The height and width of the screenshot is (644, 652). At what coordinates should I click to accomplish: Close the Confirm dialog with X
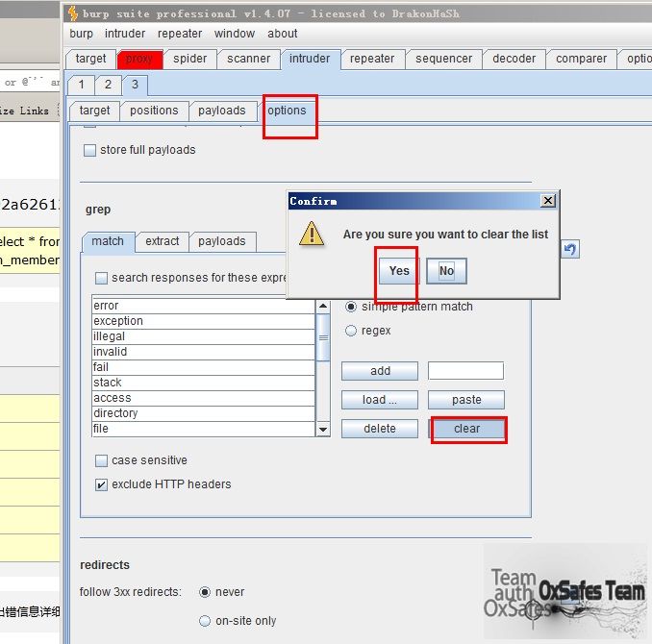click(547, 201)
